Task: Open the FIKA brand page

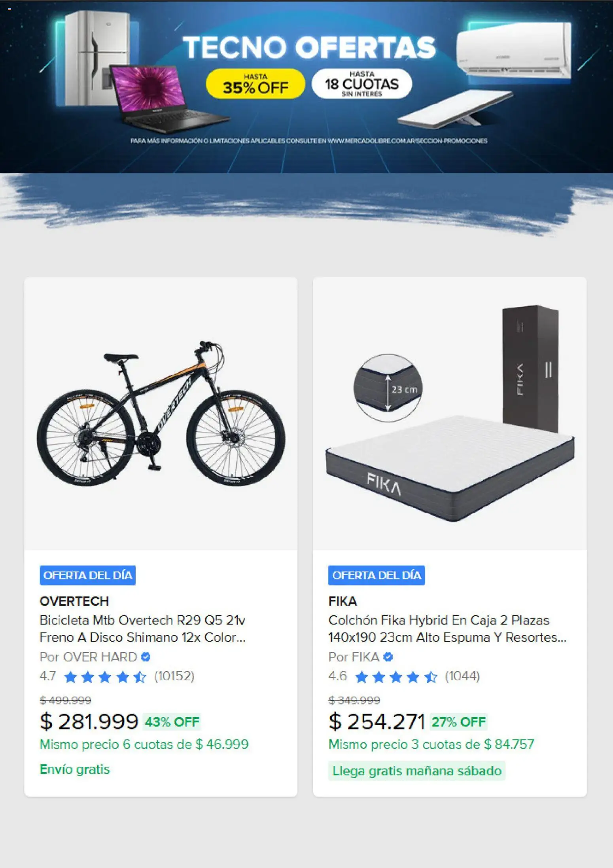Action: click(x=343, y=601)
